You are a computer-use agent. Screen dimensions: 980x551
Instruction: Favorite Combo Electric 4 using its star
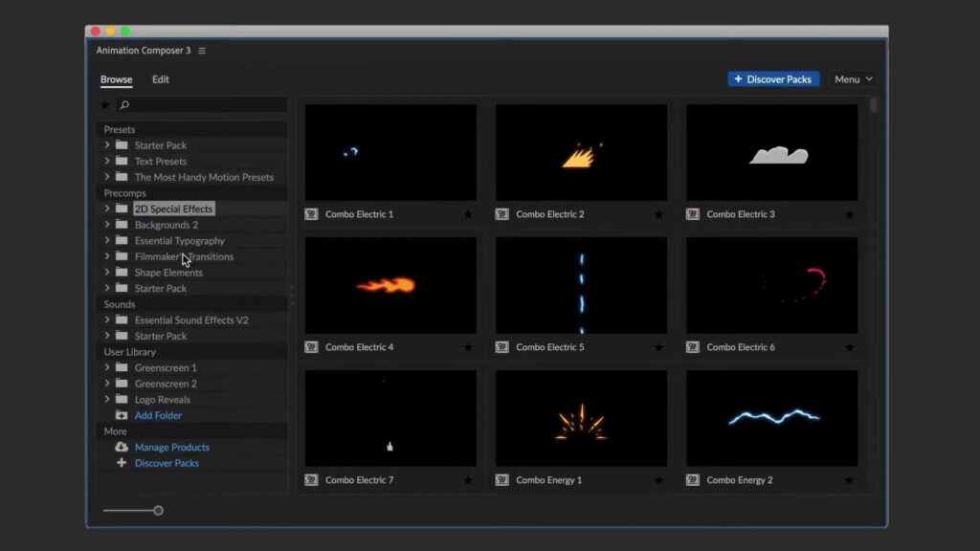tap(468, 347)
